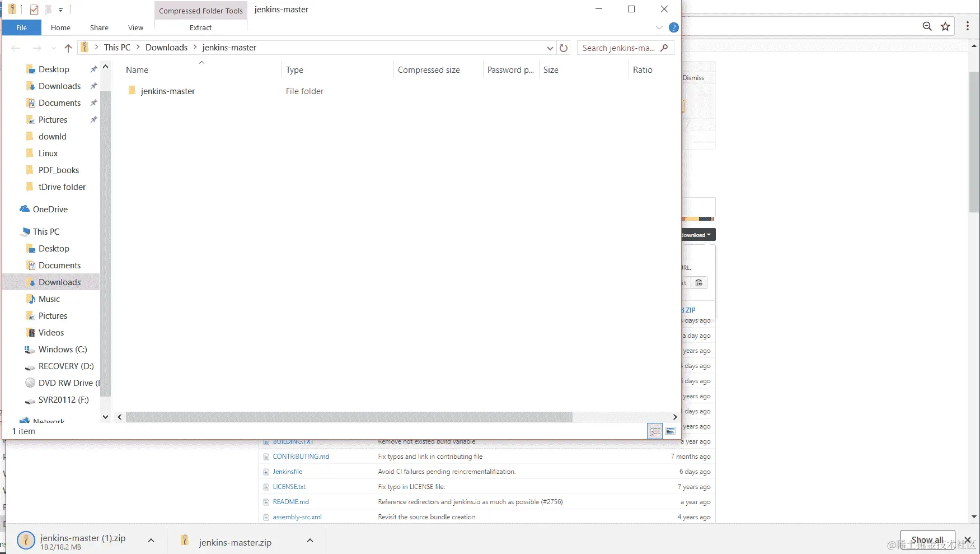Click the Refresh button
The height and width of the screenshot is (554, 980).
pos(564,48)
